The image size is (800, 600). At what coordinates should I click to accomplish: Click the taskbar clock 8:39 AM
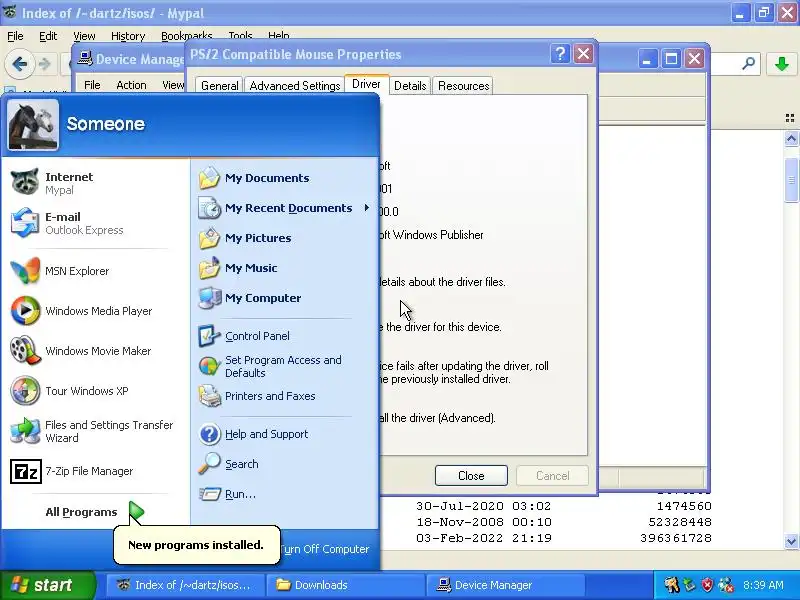pyautogui.click(x=763, y=585)
